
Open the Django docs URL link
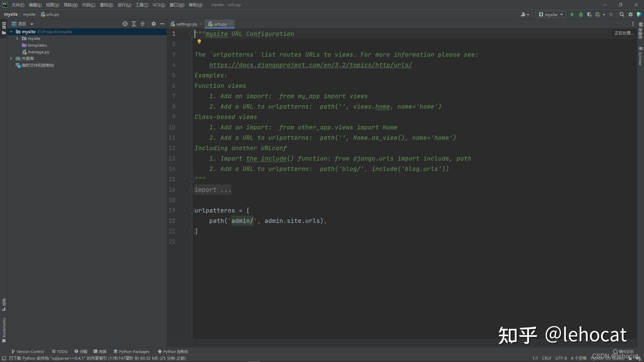[x=310, y=65]
